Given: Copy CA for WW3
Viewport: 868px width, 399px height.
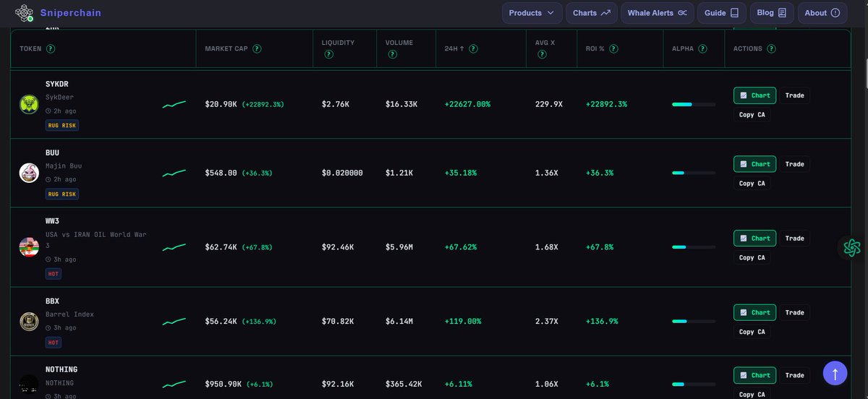Looking at the screenshot, I should pyautogui.click(x=752, y=258).
